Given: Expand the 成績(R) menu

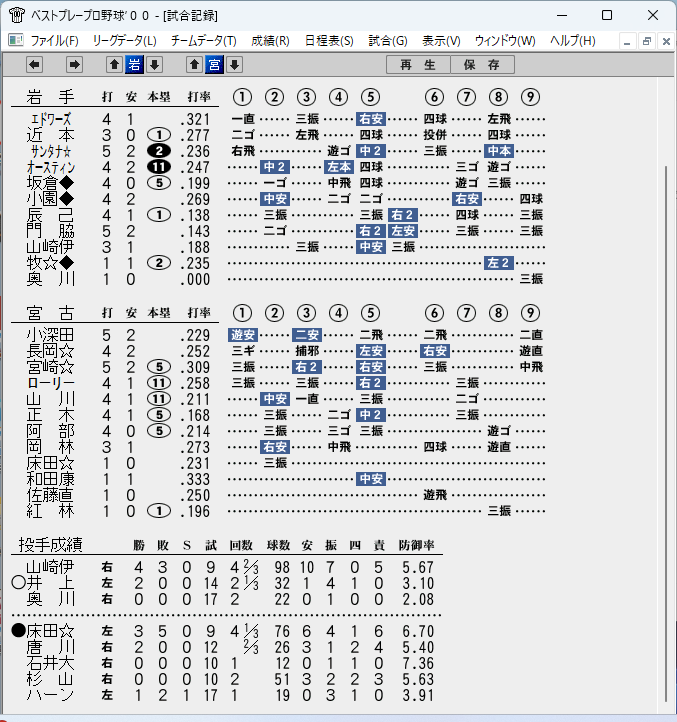Looking at the screenshot, I should pos(270,41).
